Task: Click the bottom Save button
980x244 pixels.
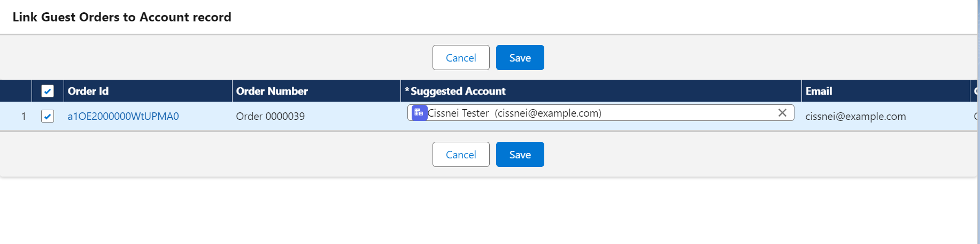Action: pos(520,155)
